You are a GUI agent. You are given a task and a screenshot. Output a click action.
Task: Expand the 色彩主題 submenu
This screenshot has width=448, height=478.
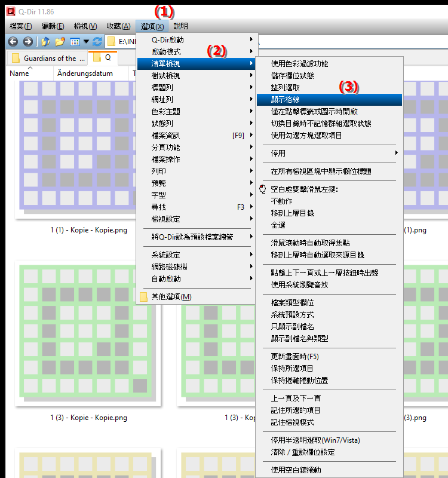tap(196, 111)
